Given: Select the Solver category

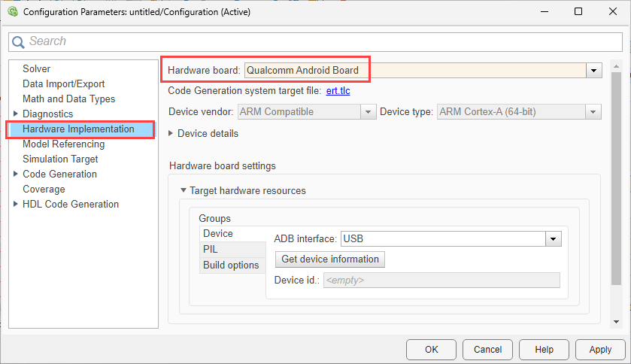Looking at the screenshot, I should [36, 68].
